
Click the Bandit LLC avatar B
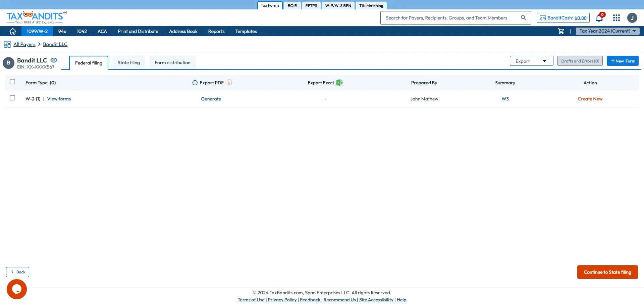click(8, 63)
